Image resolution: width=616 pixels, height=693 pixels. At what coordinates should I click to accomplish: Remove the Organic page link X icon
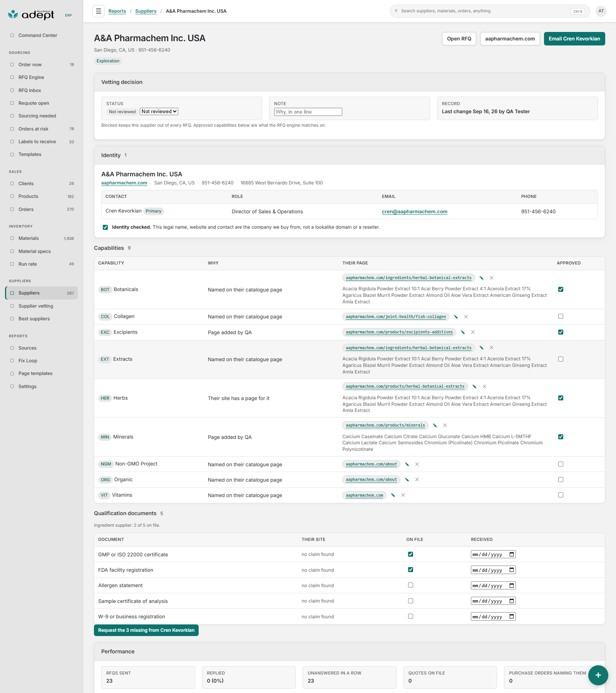(417, 480)
